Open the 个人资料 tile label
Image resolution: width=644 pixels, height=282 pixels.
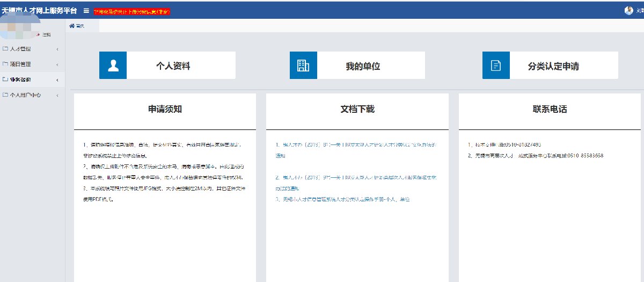[x=173, y=66]
